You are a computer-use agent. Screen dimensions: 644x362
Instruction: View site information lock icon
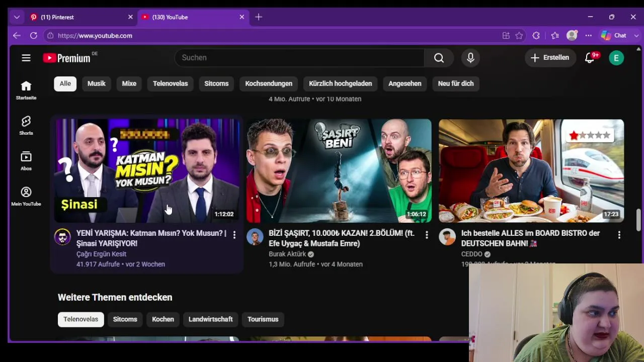pyautogui.click(x=50, y=36)
